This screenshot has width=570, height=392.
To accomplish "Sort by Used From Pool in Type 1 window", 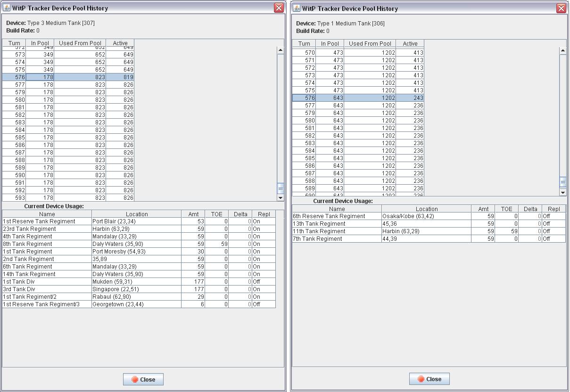I will pos(370,43).
